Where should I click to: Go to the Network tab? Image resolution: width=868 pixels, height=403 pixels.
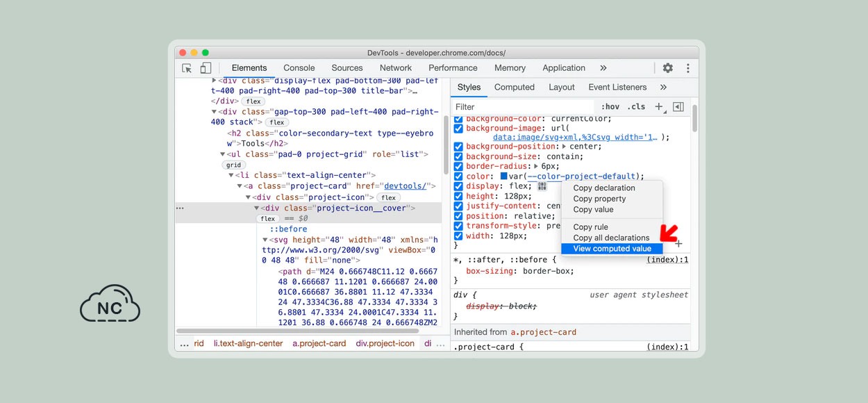point(396,68)
